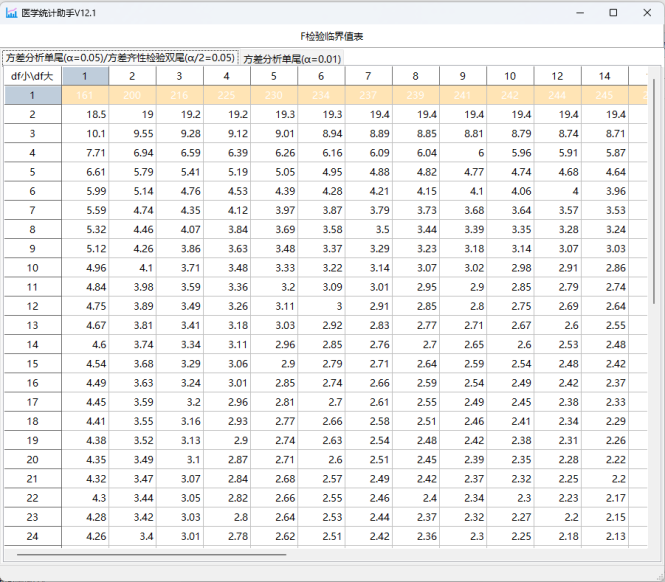Select column header 12
The height and width of the screenshot is (582, 665).
558,76
